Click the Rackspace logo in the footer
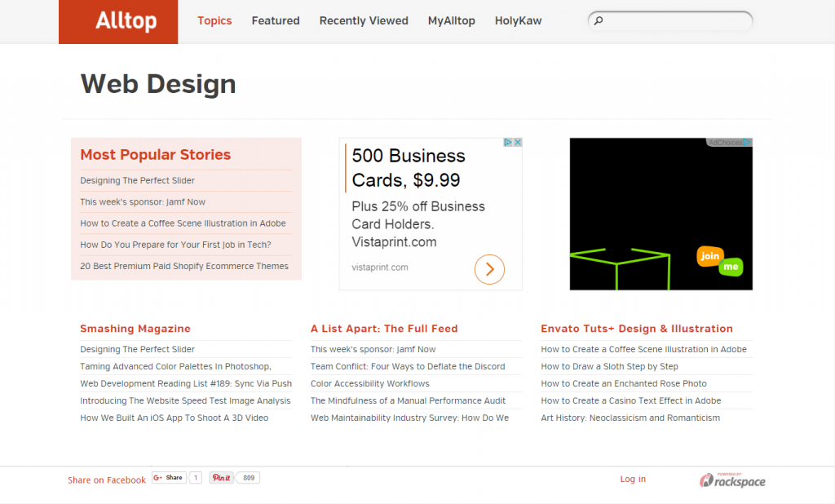The image size is (835, 504). 732,480
